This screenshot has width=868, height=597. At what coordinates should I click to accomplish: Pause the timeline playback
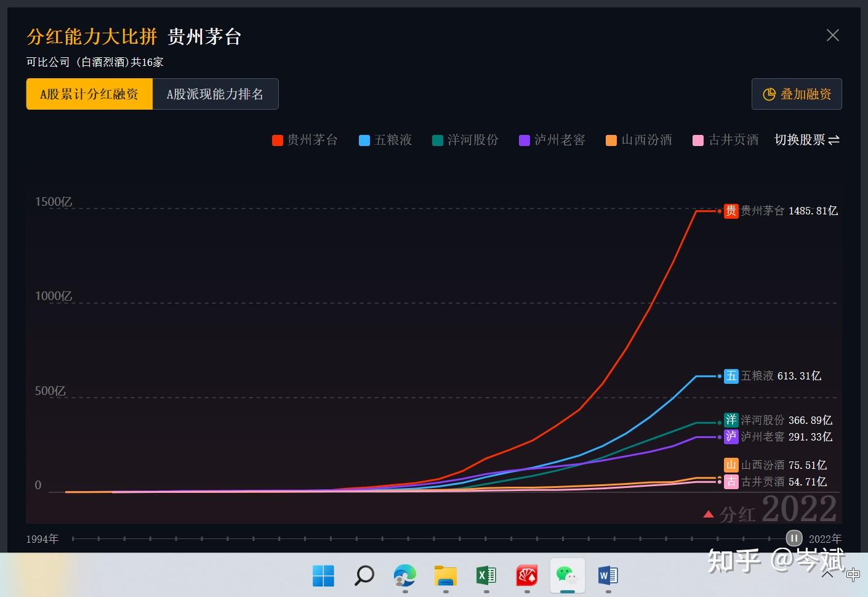794,538
